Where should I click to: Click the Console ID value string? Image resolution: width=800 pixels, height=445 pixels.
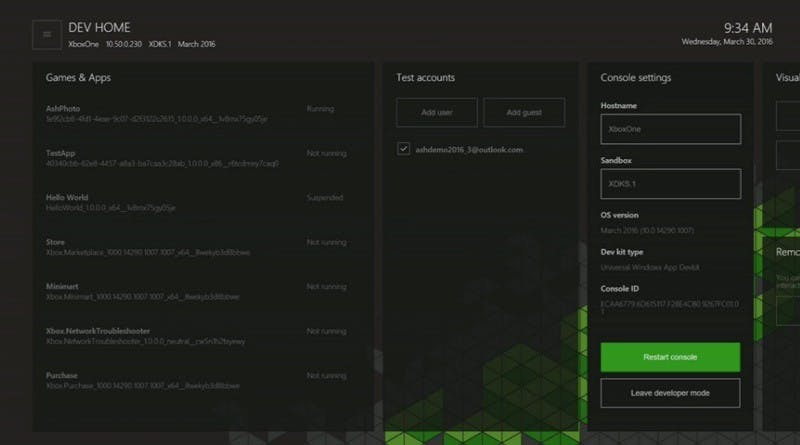point(669,307)
